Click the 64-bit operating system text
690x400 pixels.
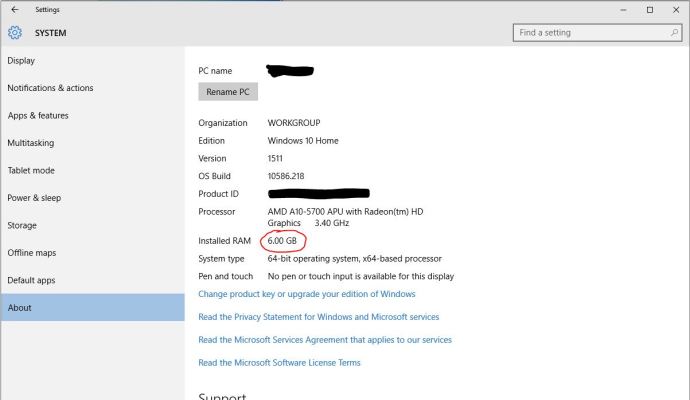[x=355, y=259]
